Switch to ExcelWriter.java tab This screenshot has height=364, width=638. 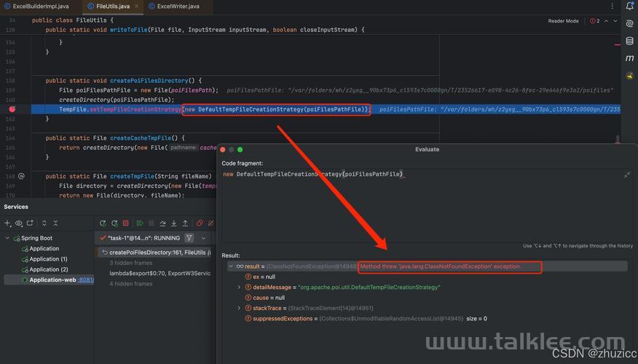[174, 6]
